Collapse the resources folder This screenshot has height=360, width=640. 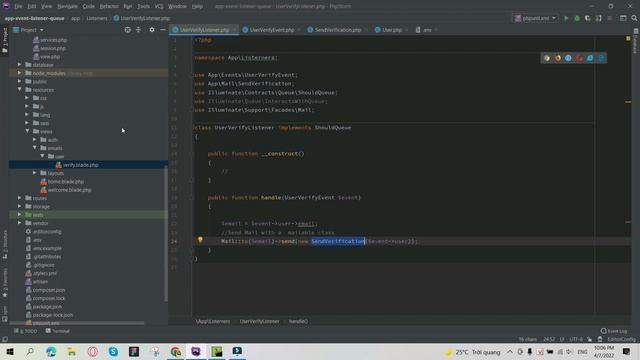19,89
